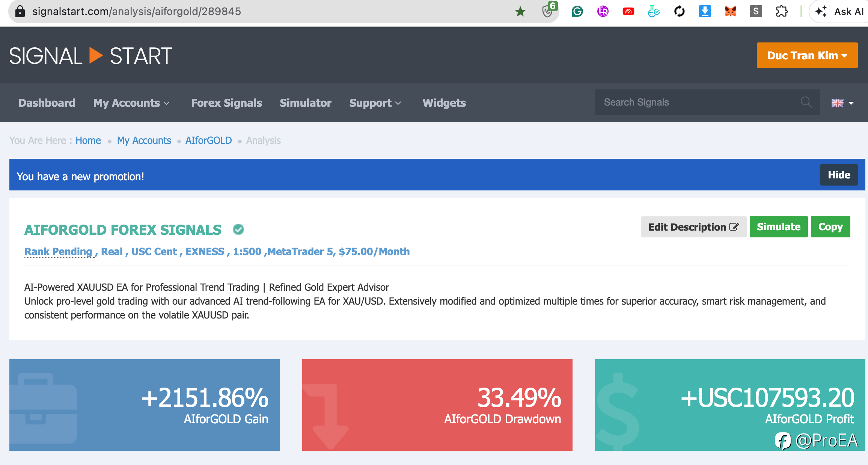
Task: Click the My Accounts breadcrumb link
Action: pyautogui.click(x=144, y=140)
